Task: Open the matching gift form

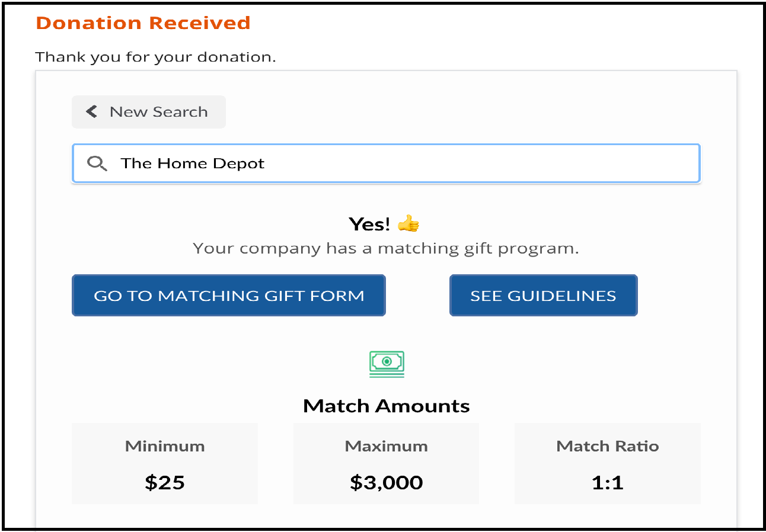Action: click(x=229, y=295)
